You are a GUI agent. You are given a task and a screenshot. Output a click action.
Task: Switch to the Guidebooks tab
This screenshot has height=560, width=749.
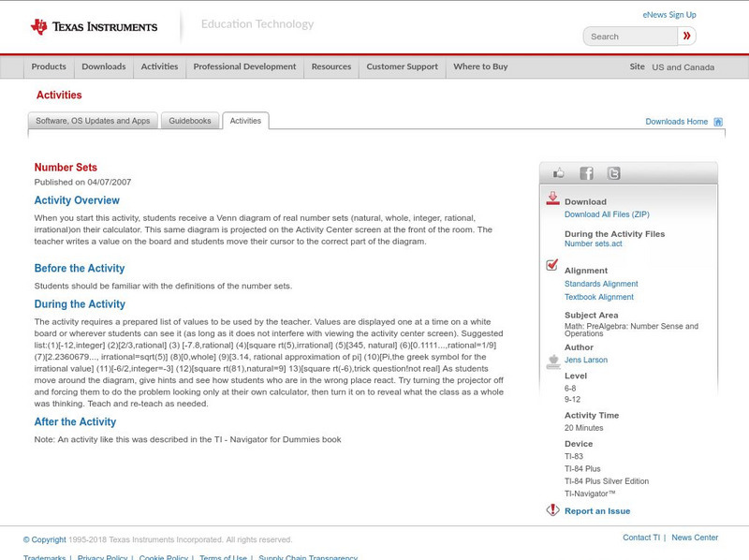tap(190, 121)
